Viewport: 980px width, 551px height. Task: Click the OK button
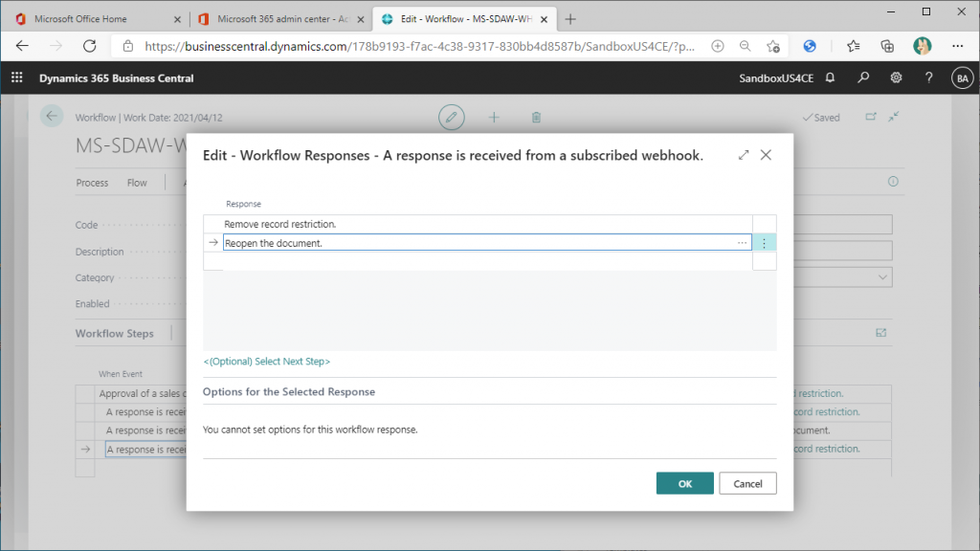coord(685,483)
